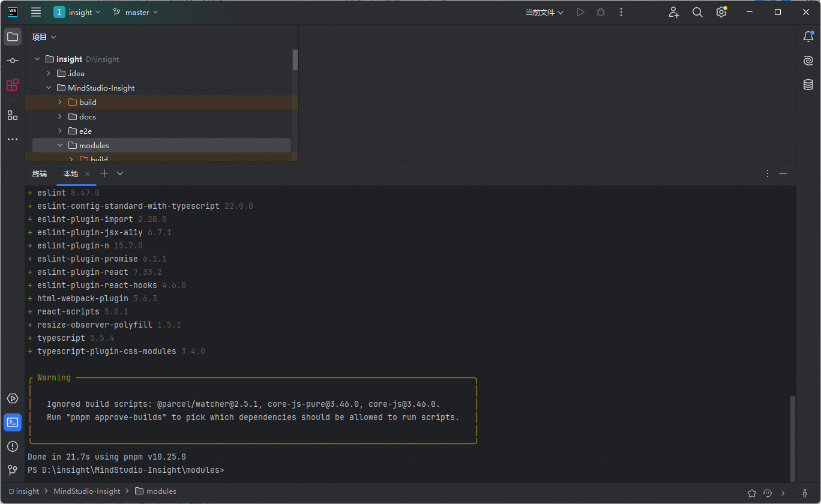Screen dimensions: 821x504
Task: Collapse the modules folder arrow
Action: click(60, 145)
